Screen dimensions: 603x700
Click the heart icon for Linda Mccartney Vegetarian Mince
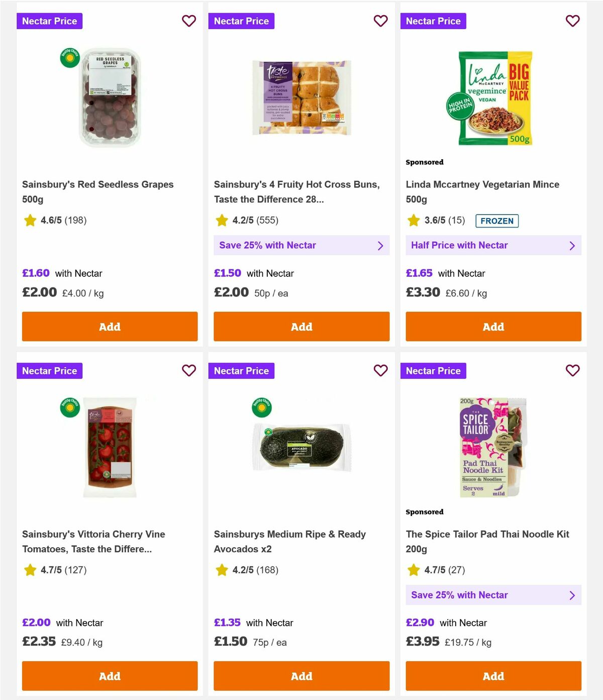pos(572,21)
